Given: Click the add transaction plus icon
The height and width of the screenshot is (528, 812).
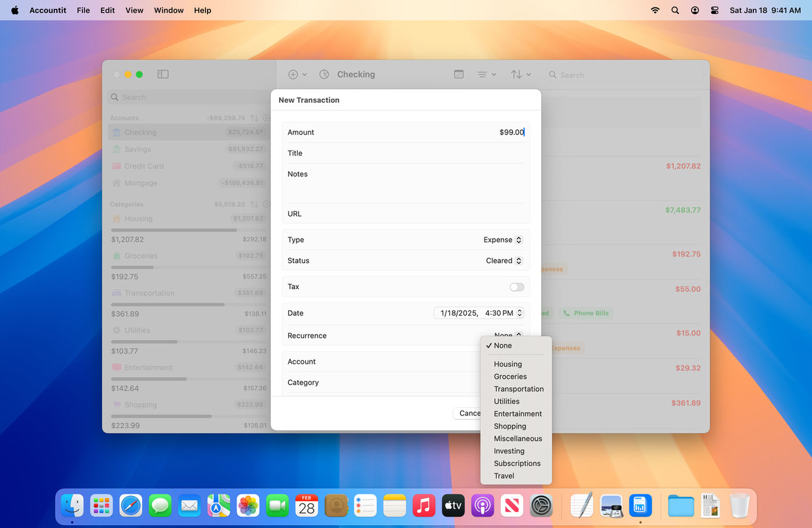Looking at the screenshot, I should click(293, 74).
